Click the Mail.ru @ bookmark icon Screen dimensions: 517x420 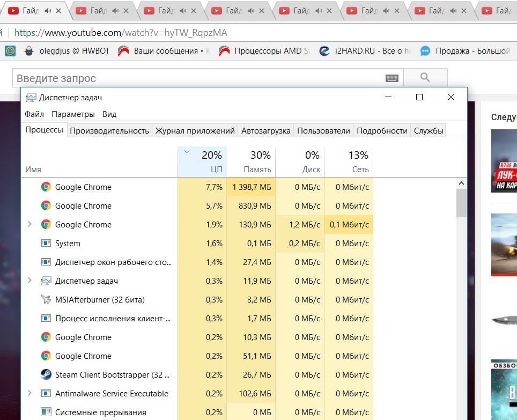click(x=10, y=51)
